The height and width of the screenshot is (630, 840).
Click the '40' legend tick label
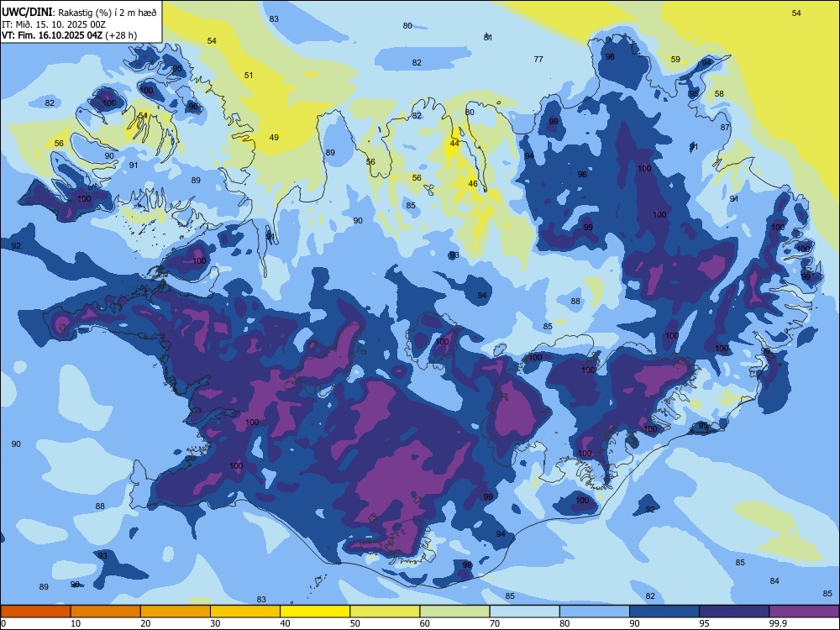[285, 623]
